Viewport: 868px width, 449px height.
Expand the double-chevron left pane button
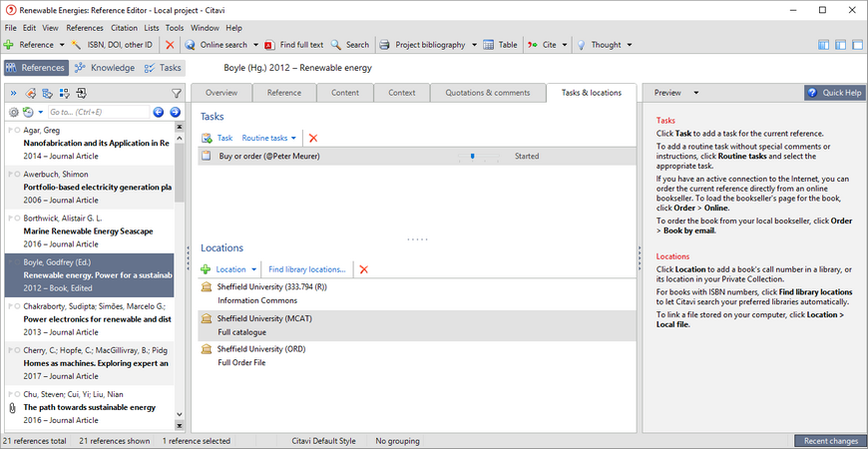(13, 93)
